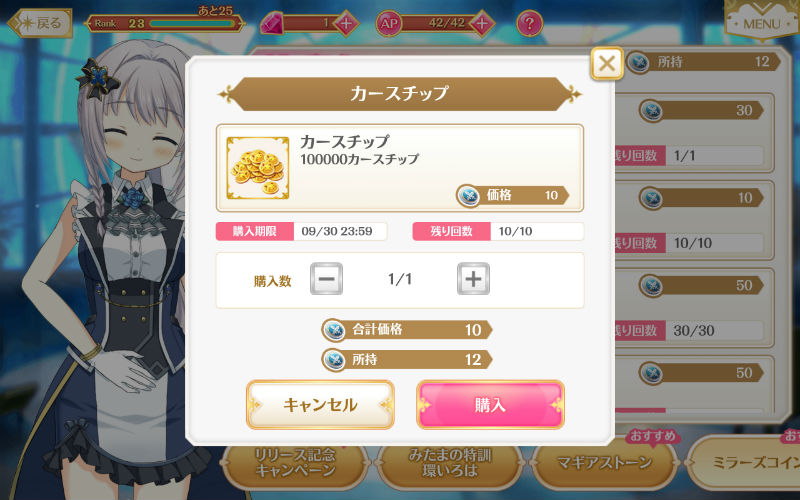Add magia stones with the gem plus icon
Viewport: 800px width, 500px height.
(346, 23)
